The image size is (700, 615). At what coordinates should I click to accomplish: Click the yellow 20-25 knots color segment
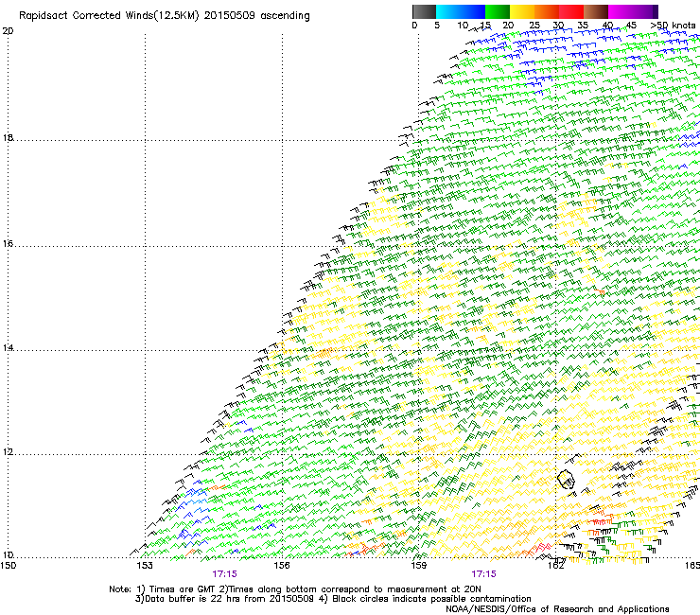coord(522,11)
